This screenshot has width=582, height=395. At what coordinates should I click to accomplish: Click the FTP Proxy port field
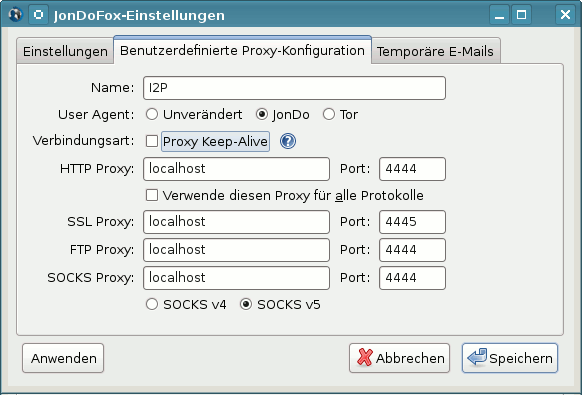point(412,250)
